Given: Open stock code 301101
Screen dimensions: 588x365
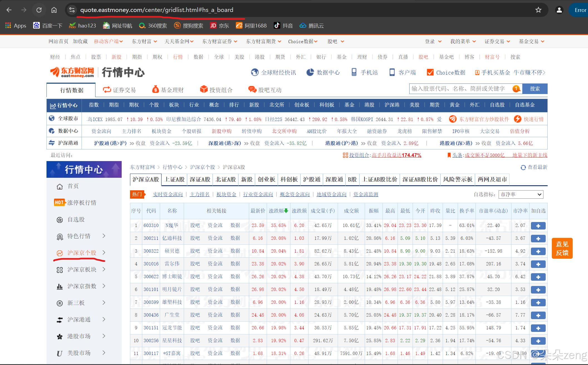Looking at the screenshot, I should [151, 290].
